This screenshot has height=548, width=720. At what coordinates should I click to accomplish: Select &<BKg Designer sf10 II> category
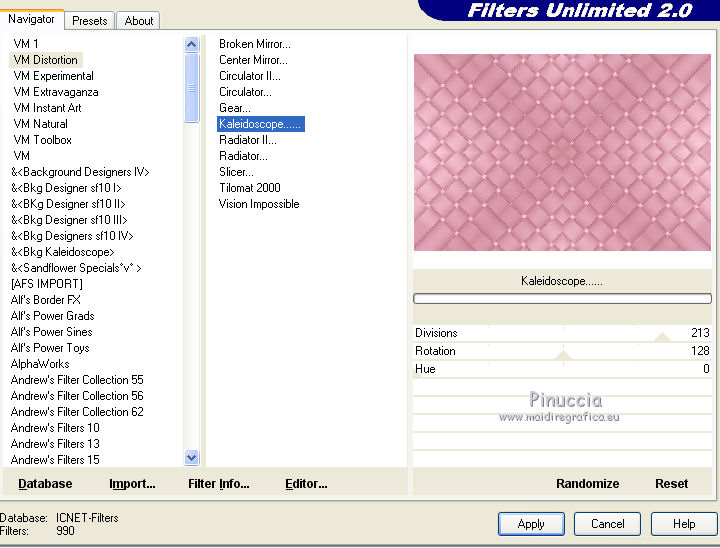pos(68,204)
